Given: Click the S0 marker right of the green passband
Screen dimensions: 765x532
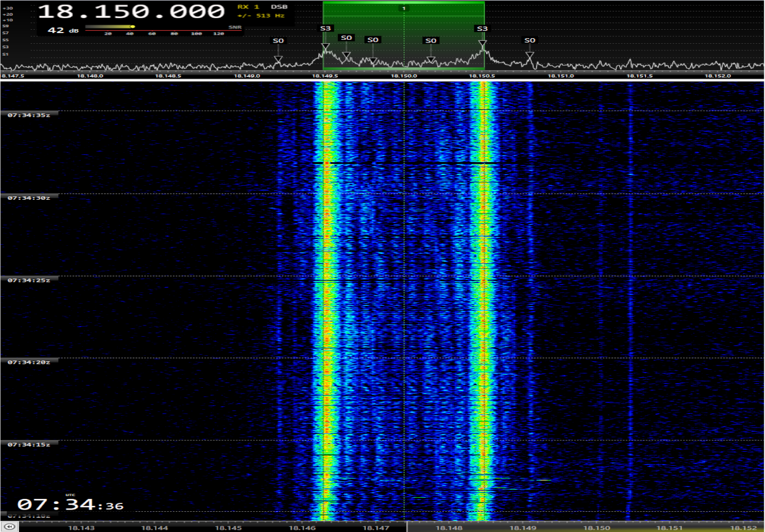Looking at the screenshot, I should point(529,40).
